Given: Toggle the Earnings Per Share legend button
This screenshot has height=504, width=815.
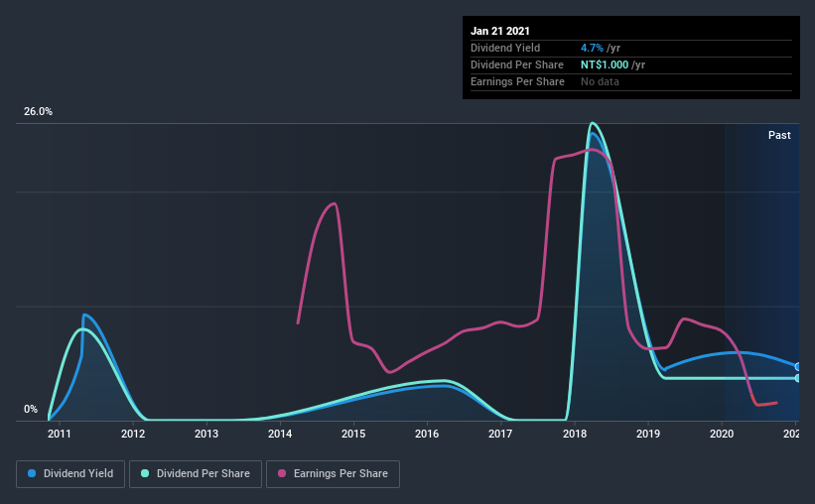Looking at the screenshot, I should pyautogui.click(x=333, y=474).
